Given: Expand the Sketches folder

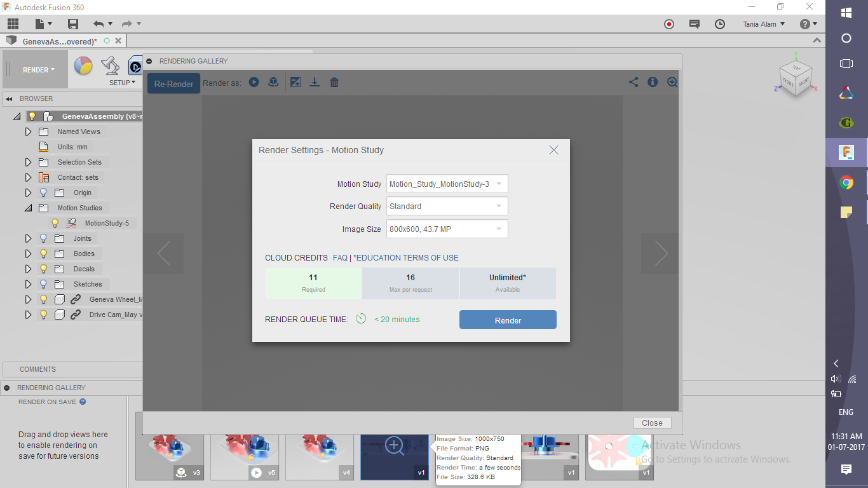Looking at the screenshot, I should click(28, 284).
